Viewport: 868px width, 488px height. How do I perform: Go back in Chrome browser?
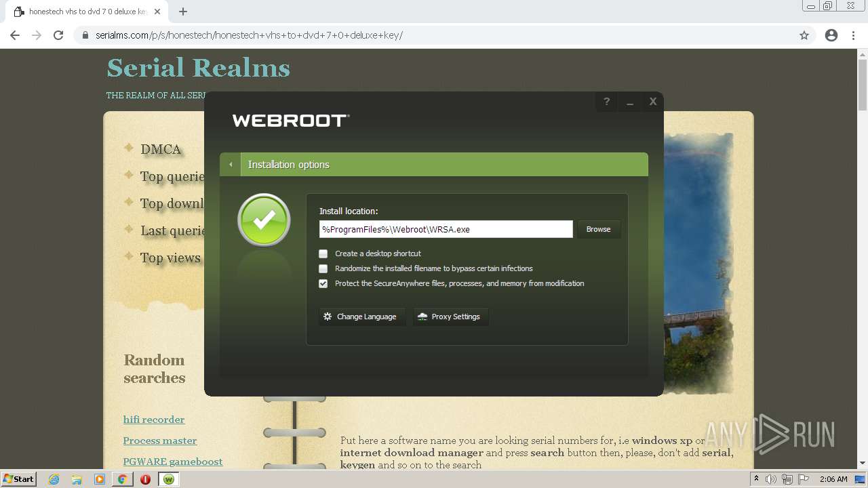click(15, 35)
